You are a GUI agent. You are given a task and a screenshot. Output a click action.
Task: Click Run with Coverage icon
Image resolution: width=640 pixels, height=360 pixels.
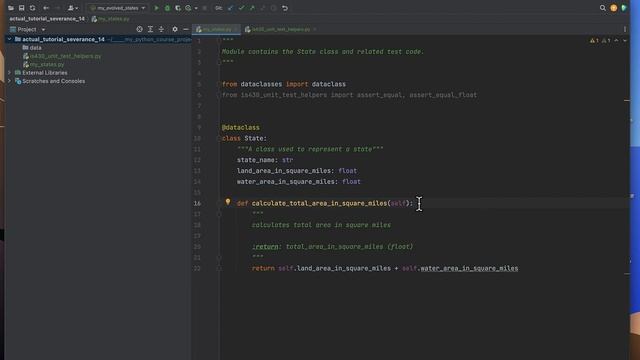[178, 8]
